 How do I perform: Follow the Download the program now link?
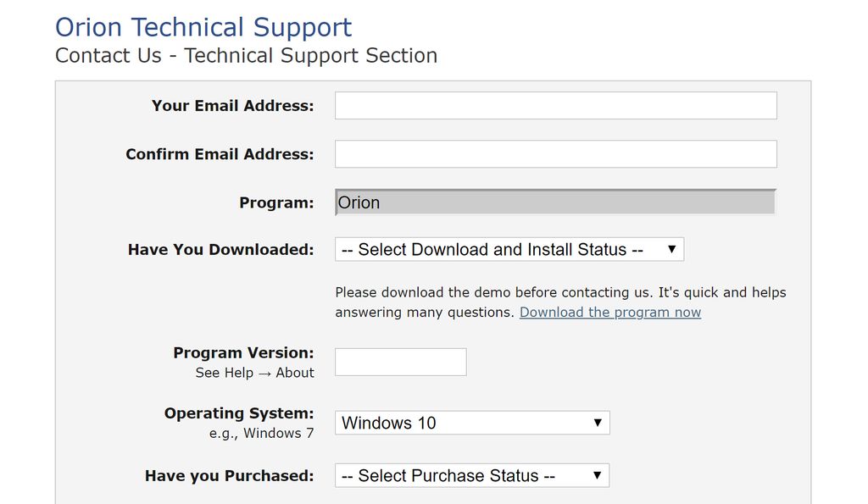click(610, 313)
